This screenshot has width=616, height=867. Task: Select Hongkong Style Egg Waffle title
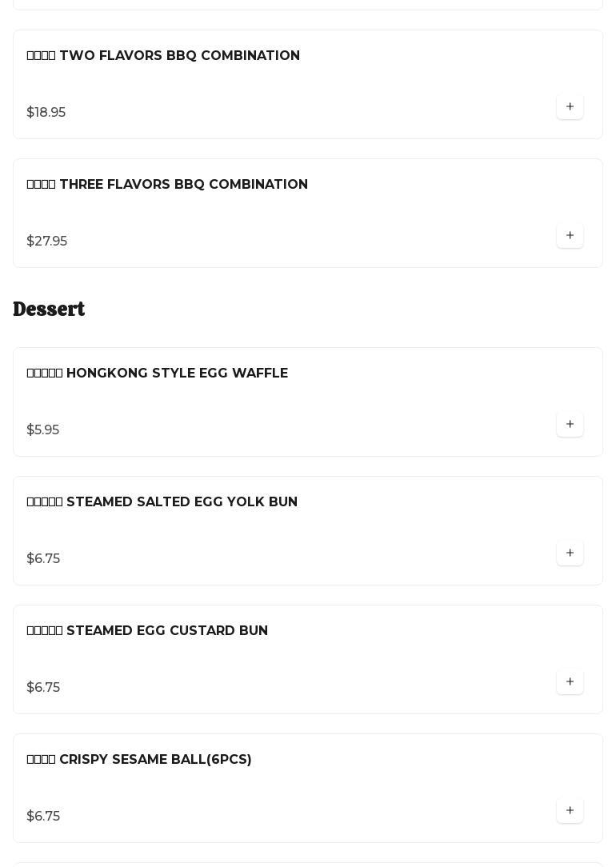158,374
